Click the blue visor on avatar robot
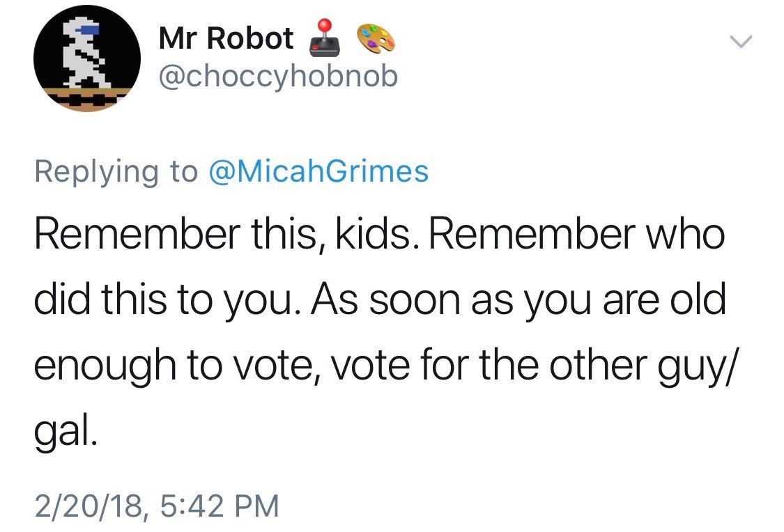The height and width of the screenshot is (532, 784). [87, 30]
